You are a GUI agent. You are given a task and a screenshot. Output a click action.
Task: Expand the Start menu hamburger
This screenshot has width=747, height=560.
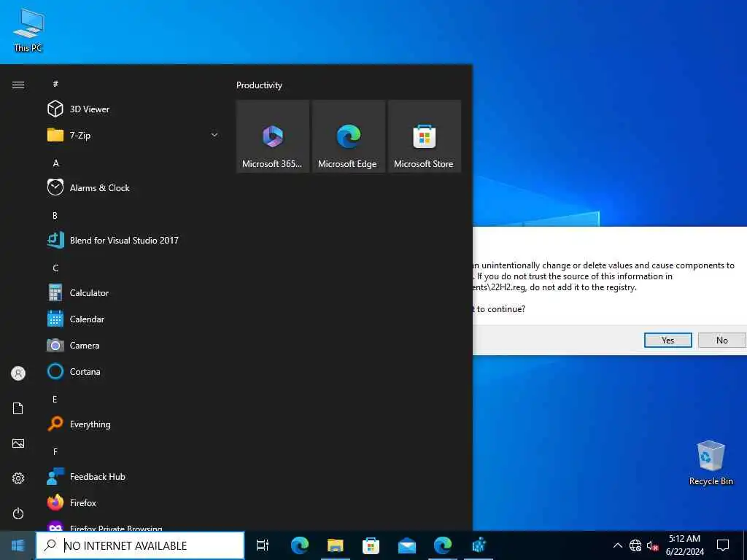[x=18, y=85]
